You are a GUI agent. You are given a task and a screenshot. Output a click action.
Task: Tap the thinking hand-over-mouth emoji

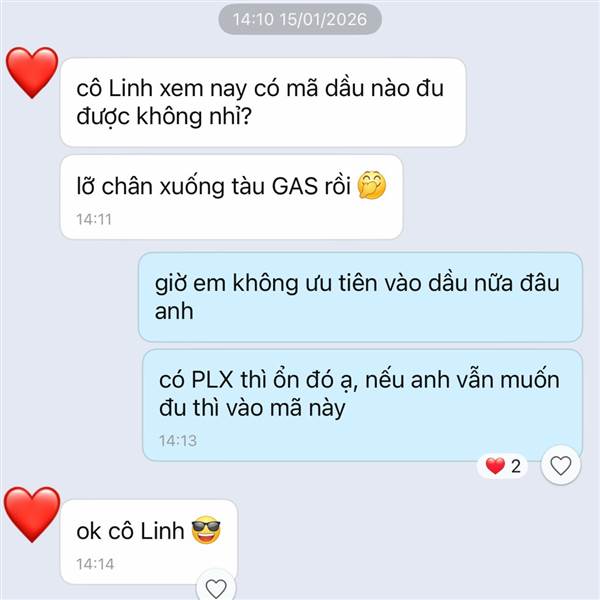click(372, 185)
